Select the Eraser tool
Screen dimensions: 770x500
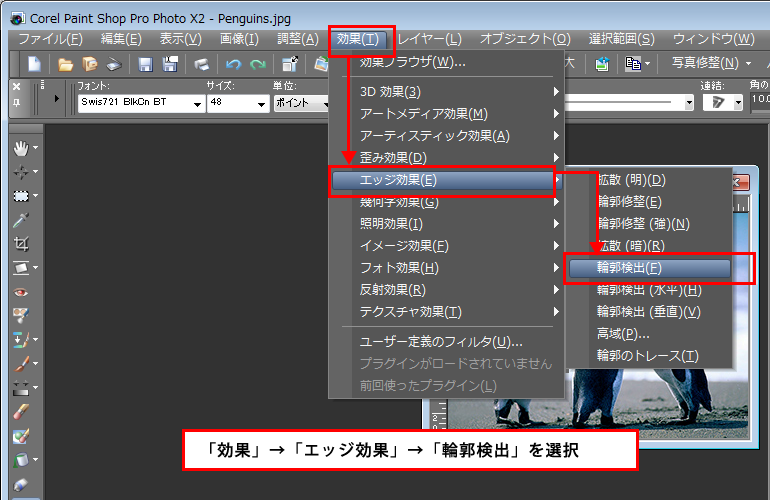tap(21, 412)
